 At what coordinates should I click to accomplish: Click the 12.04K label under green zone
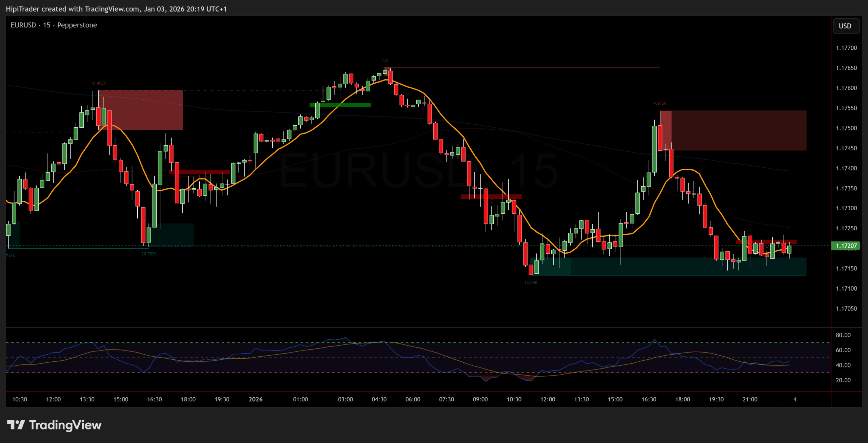coord(530,282)
